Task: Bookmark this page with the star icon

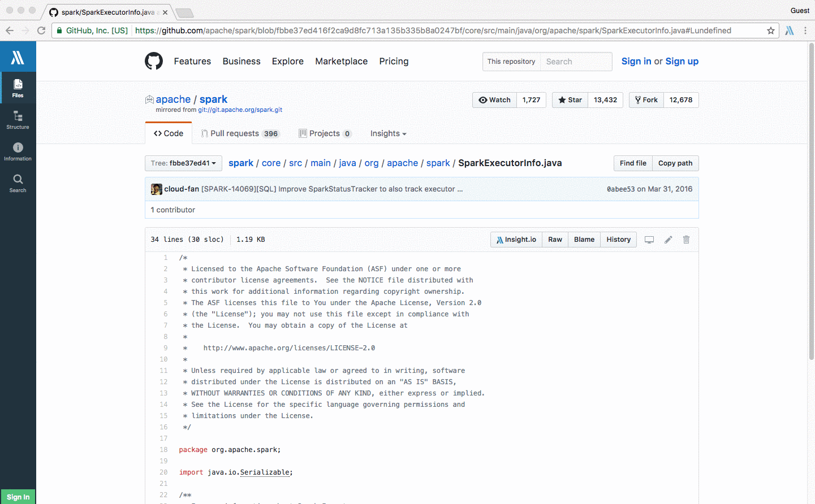Action: pos(770,31)
